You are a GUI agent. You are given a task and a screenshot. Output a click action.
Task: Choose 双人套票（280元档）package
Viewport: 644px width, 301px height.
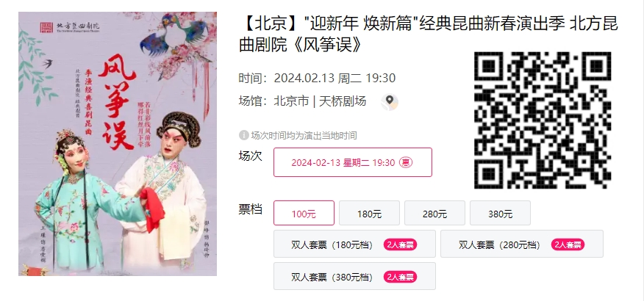coord(522,244)
